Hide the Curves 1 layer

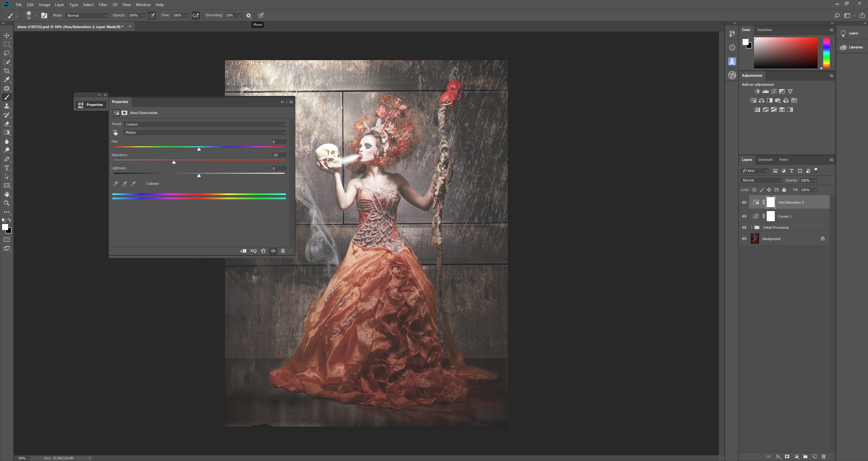744,216
